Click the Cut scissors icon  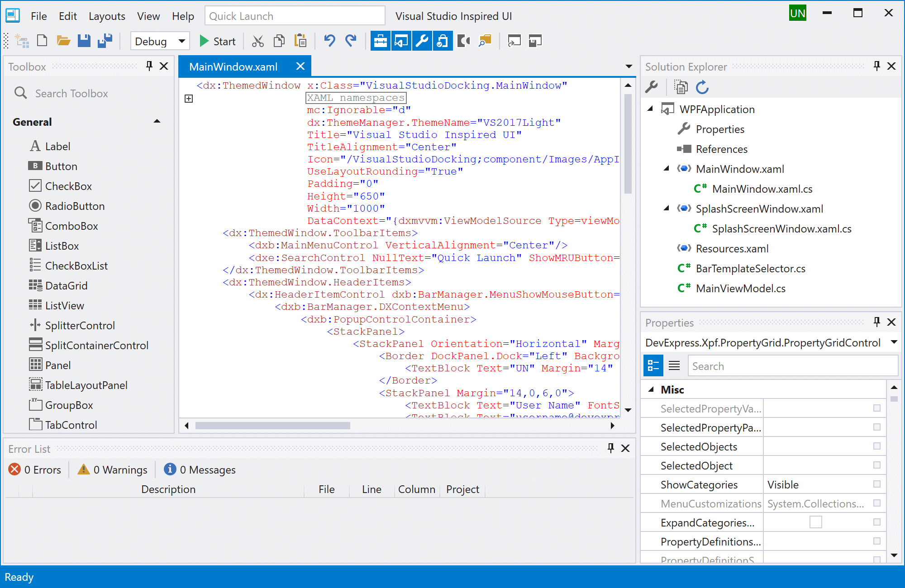click(x=257, y=41)
